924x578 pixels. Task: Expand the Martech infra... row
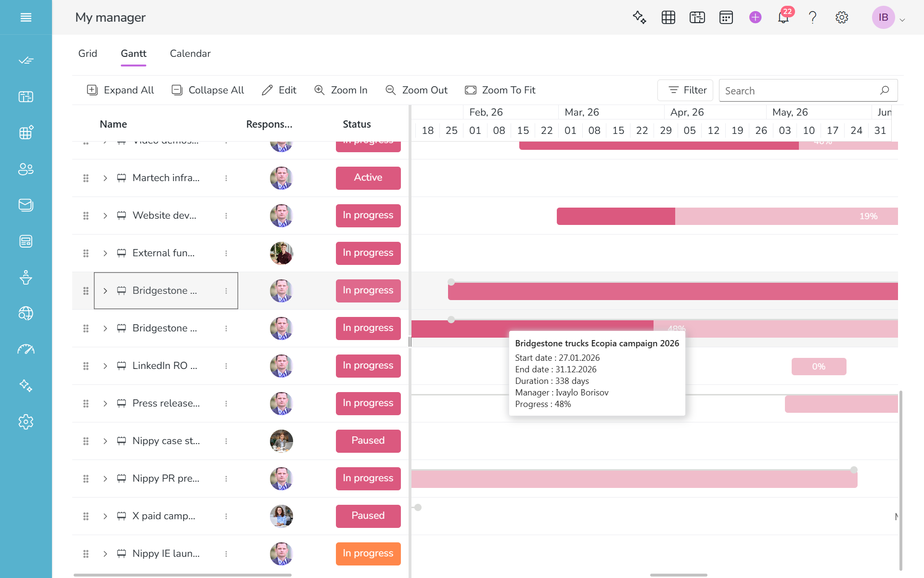point(105,178)
